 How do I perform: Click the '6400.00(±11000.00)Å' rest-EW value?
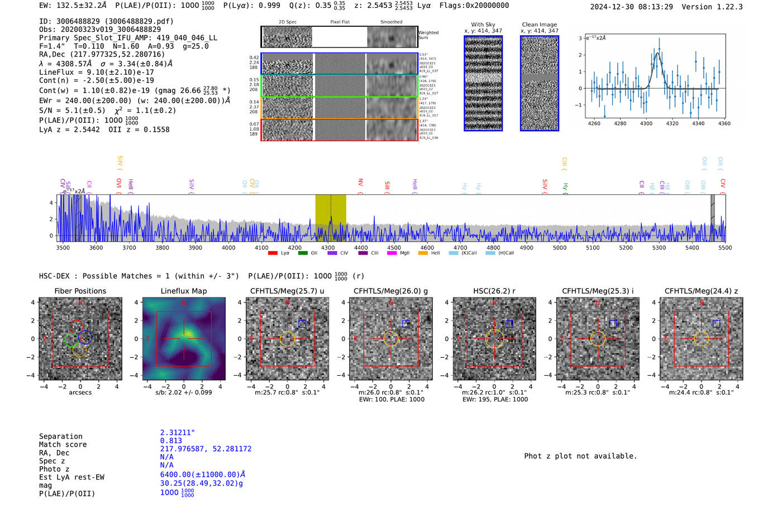[x=203, y=475]
